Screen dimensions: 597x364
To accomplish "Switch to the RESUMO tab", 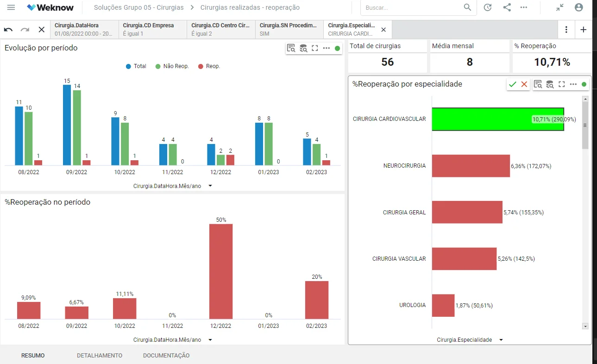I will (33, 356).
